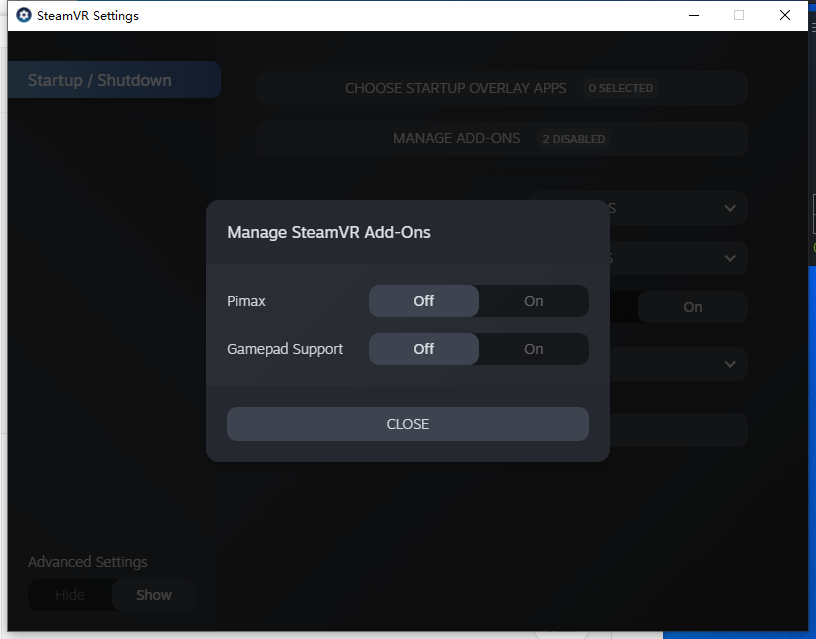Expand the lowest dropdown chevron behind dialog
The image size is (816, 639).
coord(730,364)
